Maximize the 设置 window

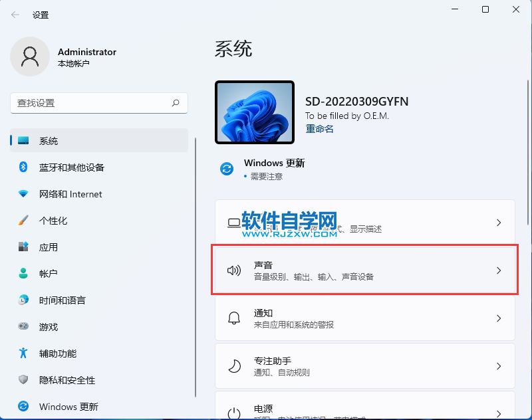click(x=485, y=9)
